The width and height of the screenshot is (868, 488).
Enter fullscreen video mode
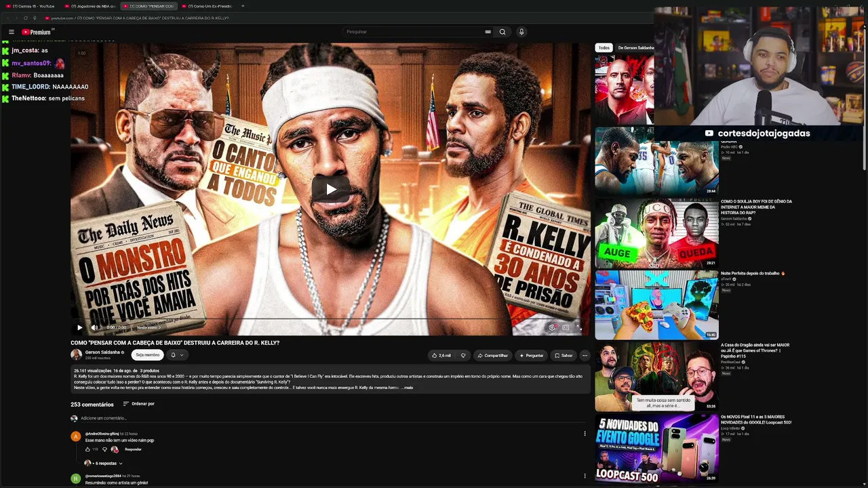[578, 327]
